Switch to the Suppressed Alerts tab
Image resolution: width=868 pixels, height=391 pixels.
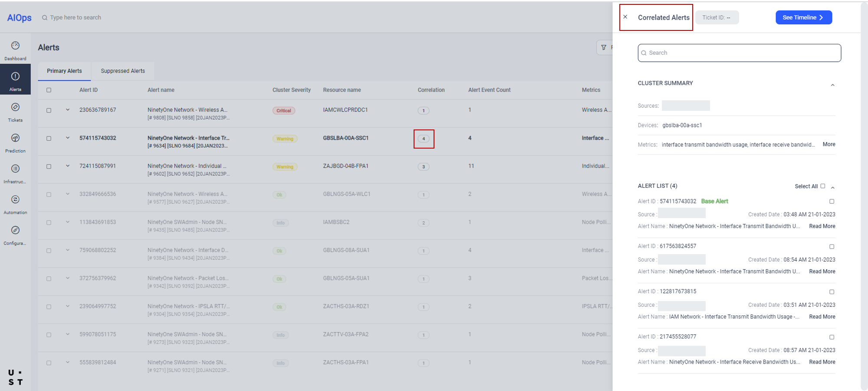[x=123, y=71]
